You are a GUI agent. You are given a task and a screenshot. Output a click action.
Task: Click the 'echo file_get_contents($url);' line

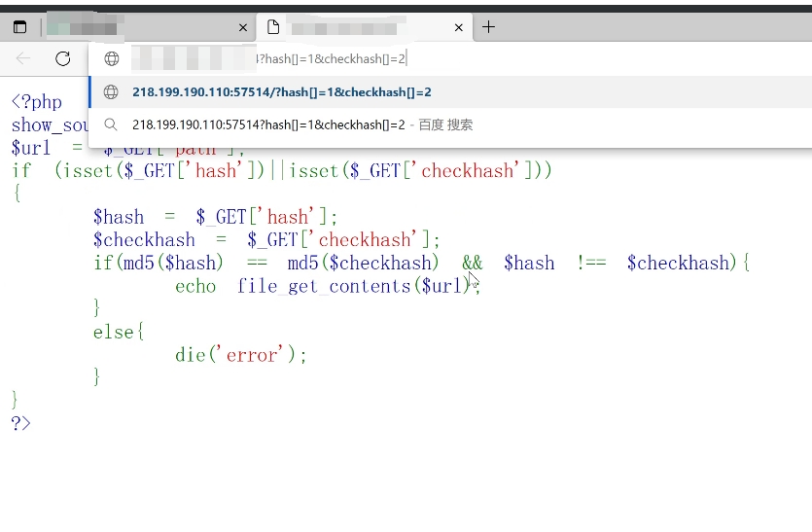(328, 286)
